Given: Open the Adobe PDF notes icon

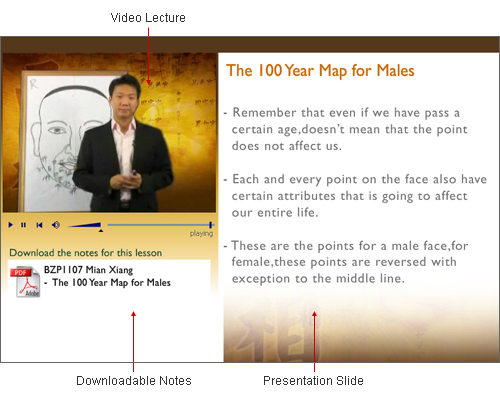Looking at the screenshot, I should (25, 282).
